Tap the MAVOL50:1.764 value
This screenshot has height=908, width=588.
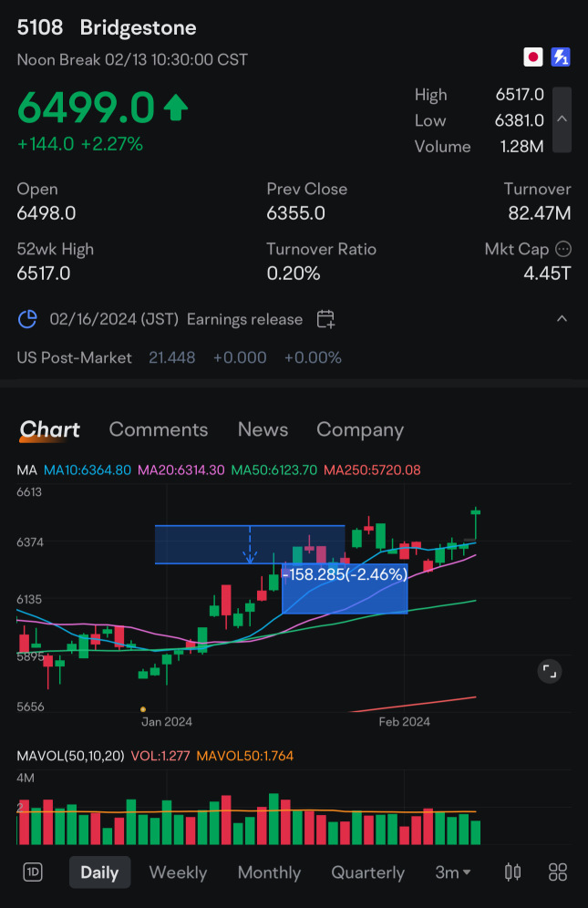point(245,756)
